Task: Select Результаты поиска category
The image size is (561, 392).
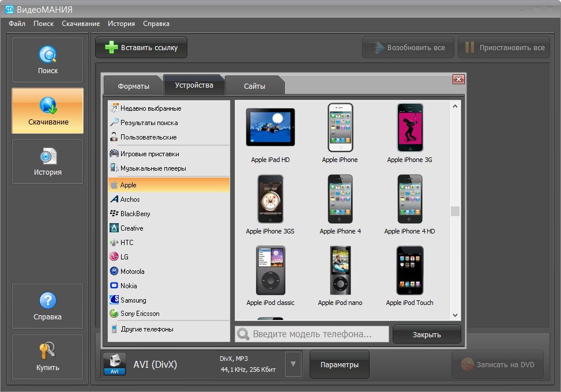Action: pos(168,122)
